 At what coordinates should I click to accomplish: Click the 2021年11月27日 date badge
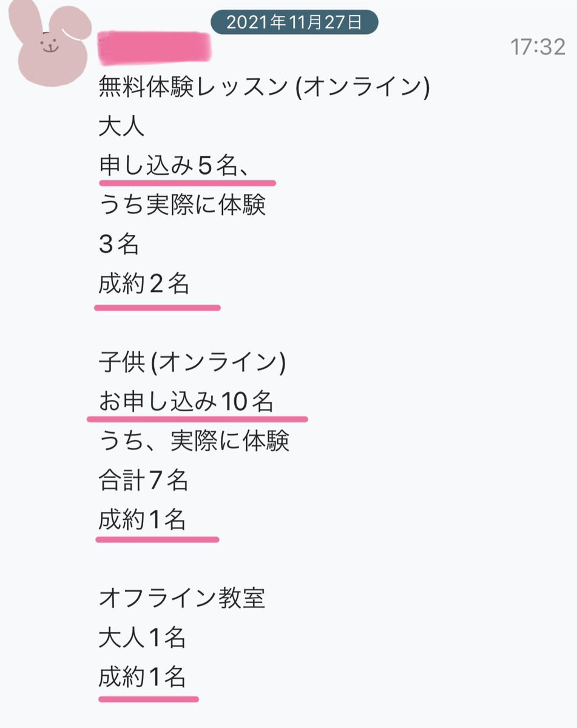tap(294, 22)
